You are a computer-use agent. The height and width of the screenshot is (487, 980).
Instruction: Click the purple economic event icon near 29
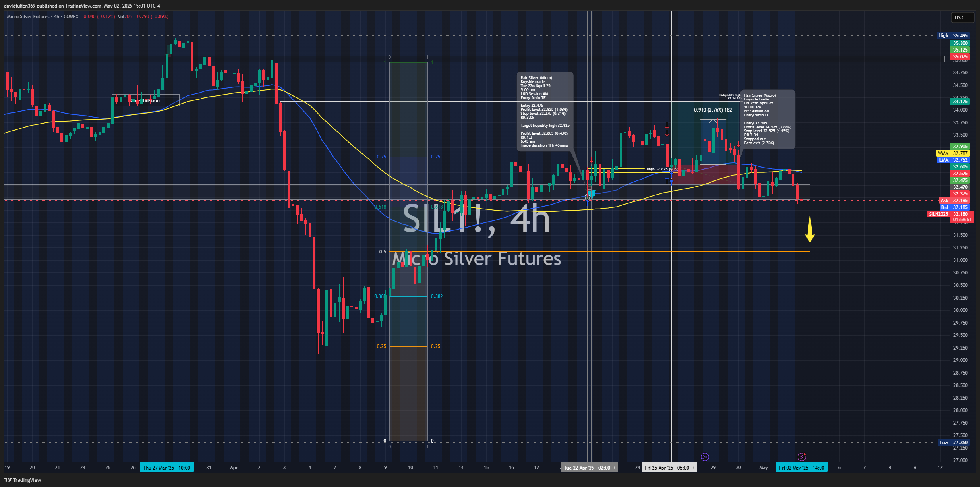point(705,457)
